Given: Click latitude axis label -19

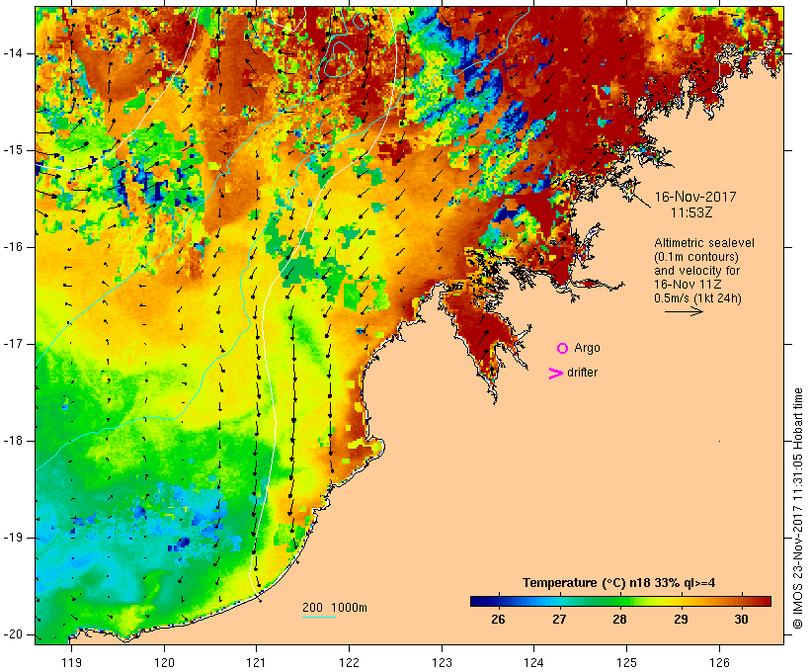Looking at the screenshot, I should pyautogui.click(x=13, y=539).
